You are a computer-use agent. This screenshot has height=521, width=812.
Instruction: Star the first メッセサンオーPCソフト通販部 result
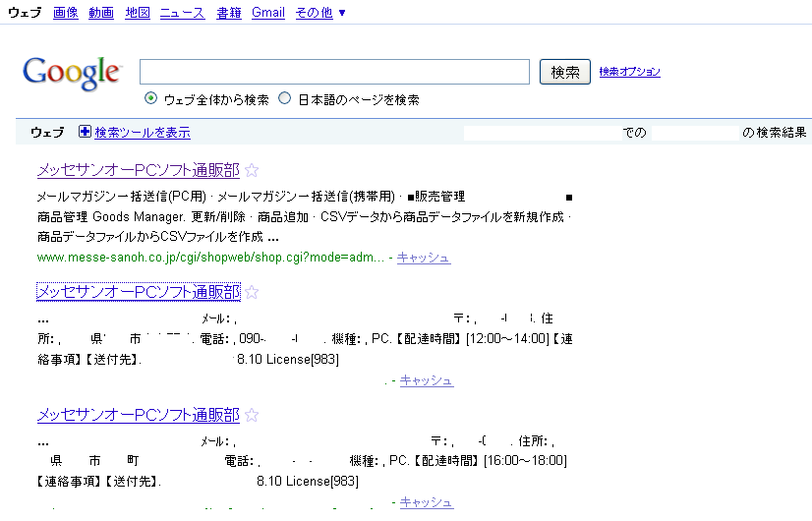pos(252,170)
